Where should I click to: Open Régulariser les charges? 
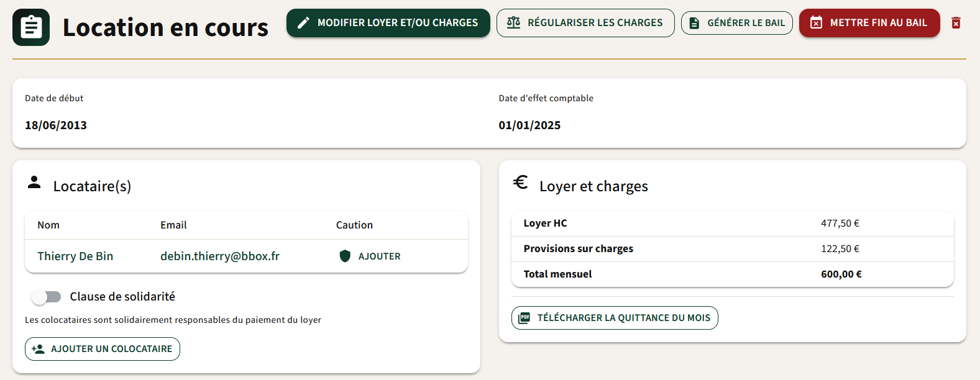click(585, 23)
